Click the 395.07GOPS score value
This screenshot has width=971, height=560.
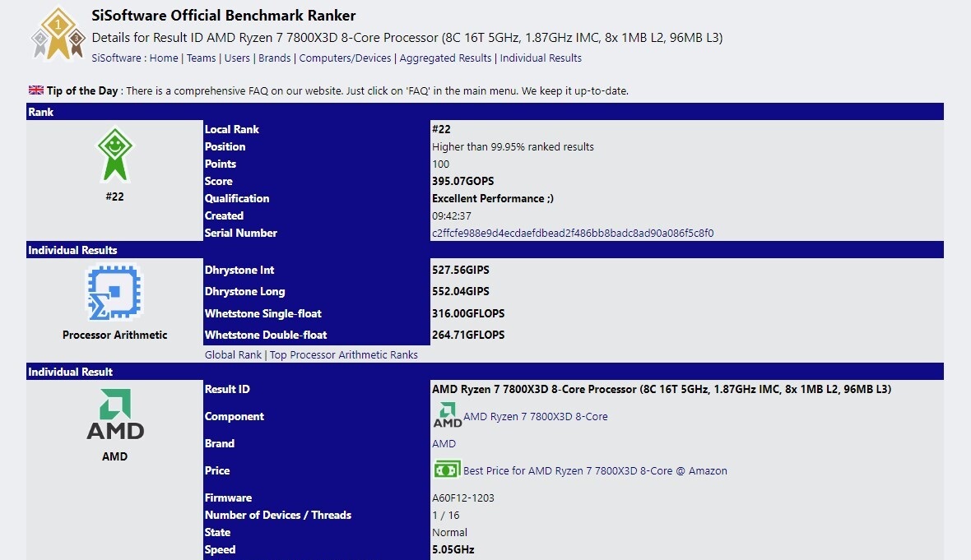tap(462, 181)
